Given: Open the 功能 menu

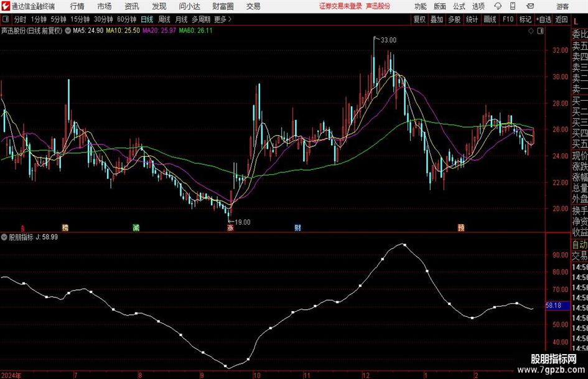Looking at the screenshot, I should click(421, 6).
